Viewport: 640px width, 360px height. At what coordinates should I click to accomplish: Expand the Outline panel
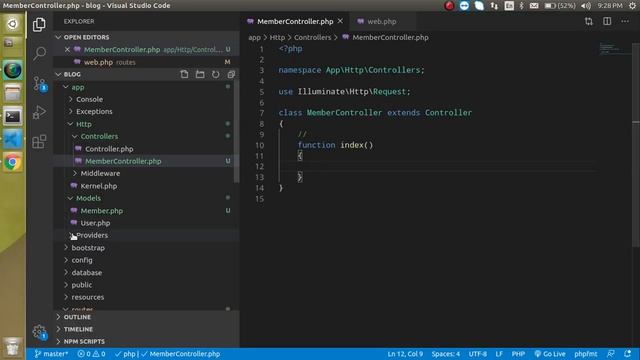pos(77,317)
